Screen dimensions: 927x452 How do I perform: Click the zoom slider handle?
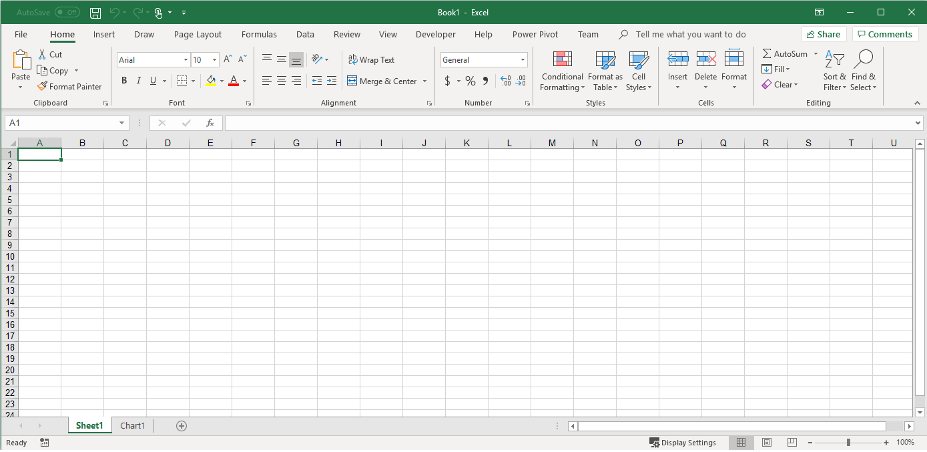point(848,443)
